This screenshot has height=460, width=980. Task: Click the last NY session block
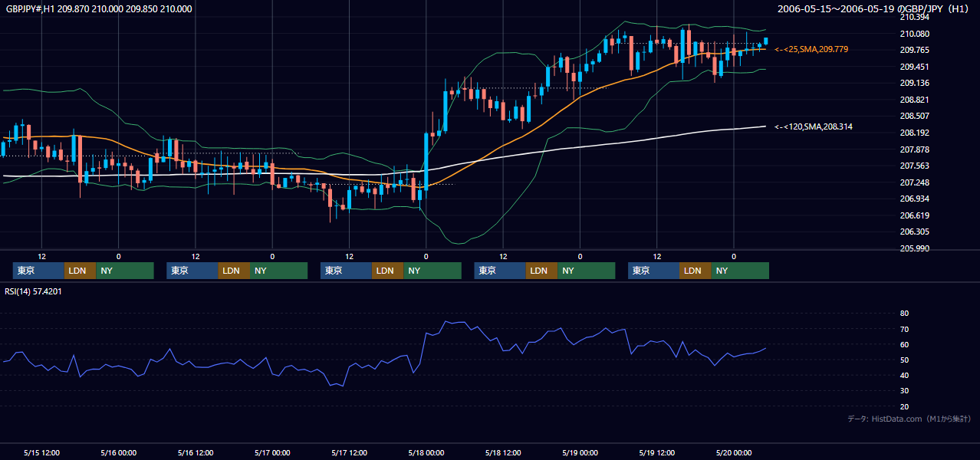coord(739,271)
